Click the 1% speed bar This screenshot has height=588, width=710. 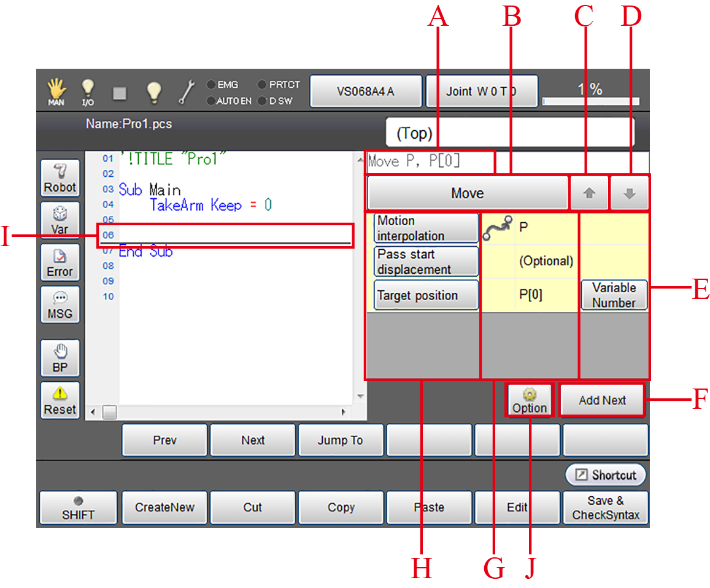click(590, 101)
